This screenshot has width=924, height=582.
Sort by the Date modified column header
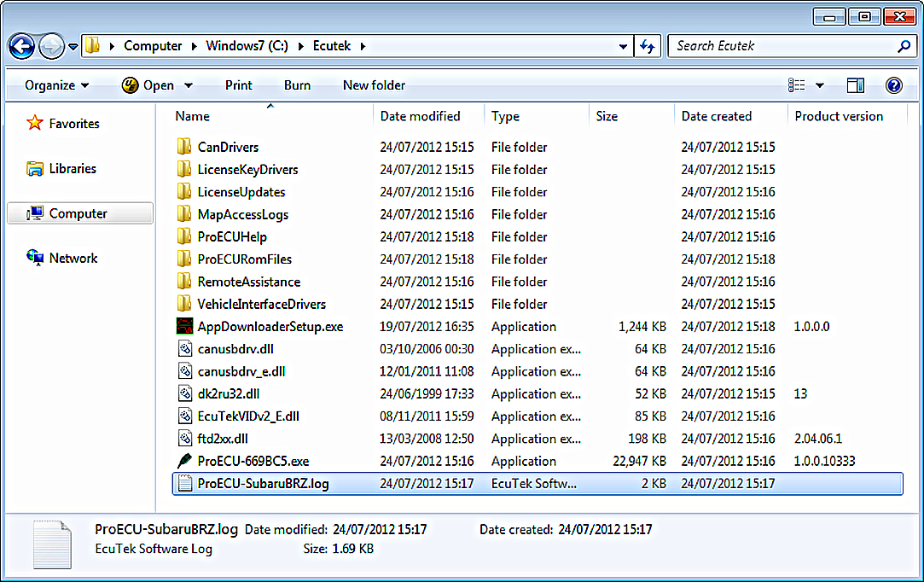(x=420, y=116)
